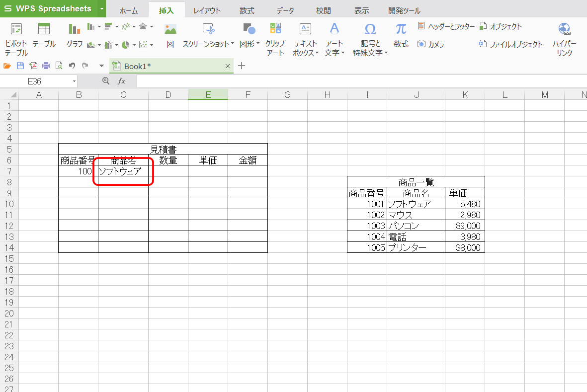The image size is (587, 392).
Task: Switch to the 校閲 tab
Action: pyautogui.click(x=324, y=10)
